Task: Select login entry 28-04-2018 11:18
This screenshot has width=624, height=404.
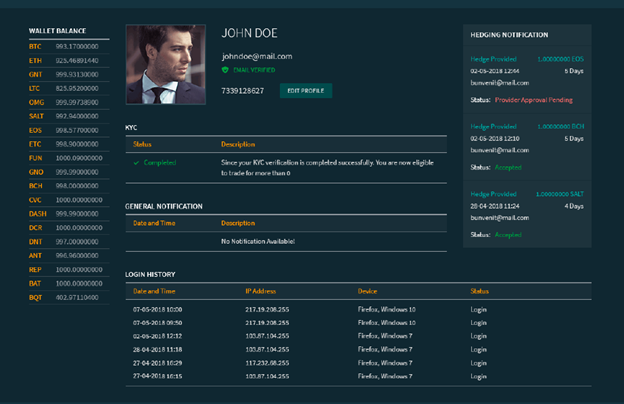Action: [358, 349]
